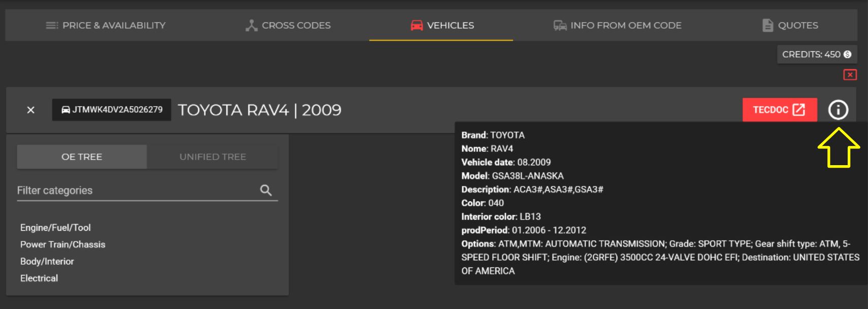Open the Engine/Fuel/Tool category
The width and height of the screenshot is (868, 309).
(55, 228)
